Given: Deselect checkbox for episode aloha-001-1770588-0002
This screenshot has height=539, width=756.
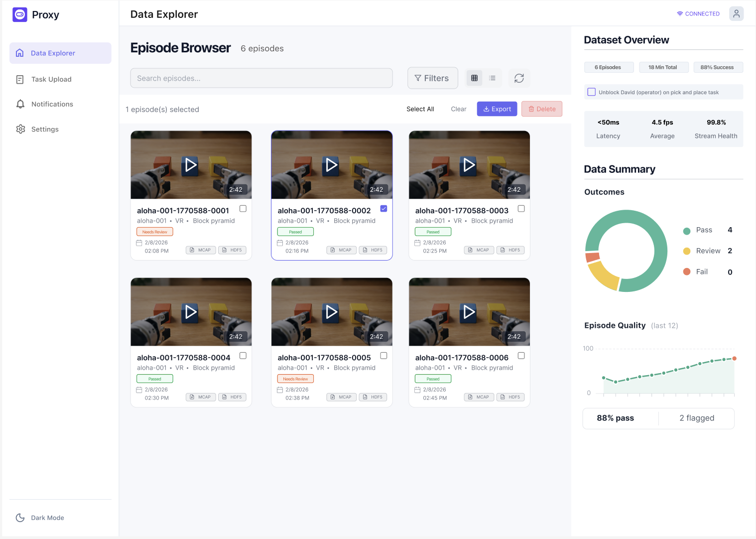Looking at the screenshot, I should [383, 209].
